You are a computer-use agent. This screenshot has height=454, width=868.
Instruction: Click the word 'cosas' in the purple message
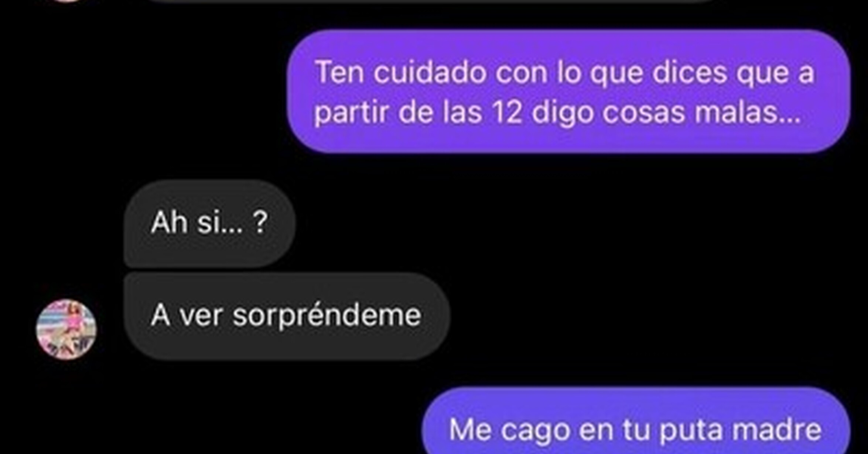pyautogui.click(x=644, y=113)
